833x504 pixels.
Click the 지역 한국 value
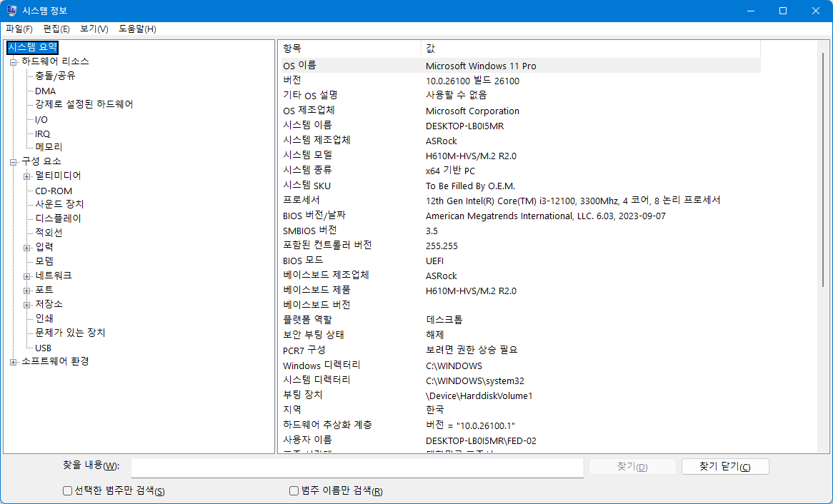(434, 410)
